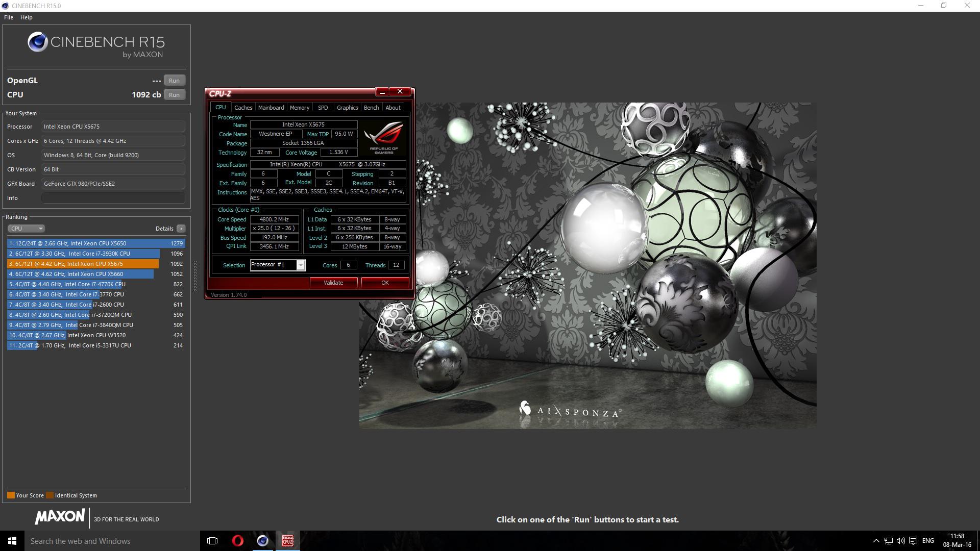The height and width of the screenshot is (551, 980).
Task: Expand the ranking Details arrow
Action: pos(181,229)
